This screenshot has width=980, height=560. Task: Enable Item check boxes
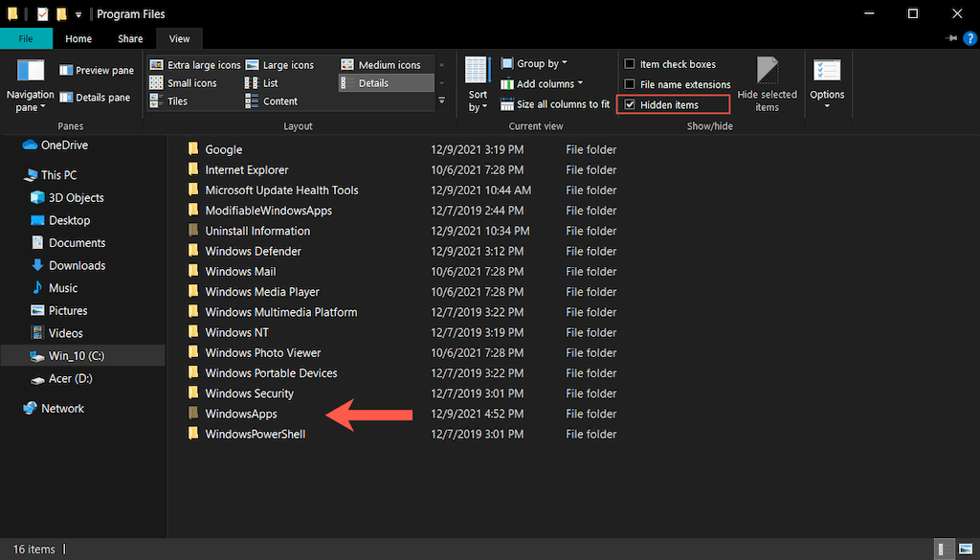pos(630,64)
